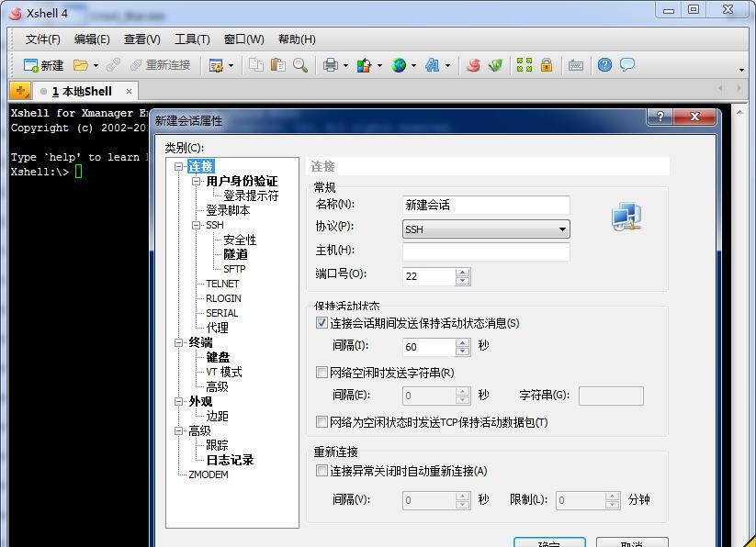The width and height of the screenshot is (756, 547).
Task: Click the 名称(N) name input field
Action: point(486,206)
